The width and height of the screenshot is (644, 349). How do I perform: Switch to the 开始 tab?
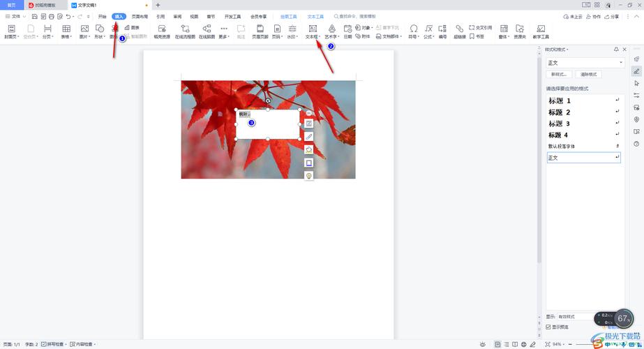click(103, 17)
